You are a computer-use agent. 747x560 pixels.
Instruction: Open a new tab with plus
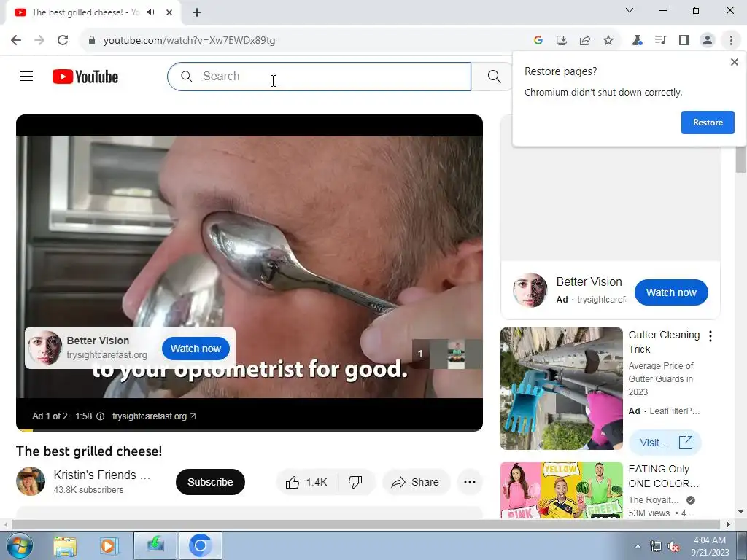(x=197, y=12)
